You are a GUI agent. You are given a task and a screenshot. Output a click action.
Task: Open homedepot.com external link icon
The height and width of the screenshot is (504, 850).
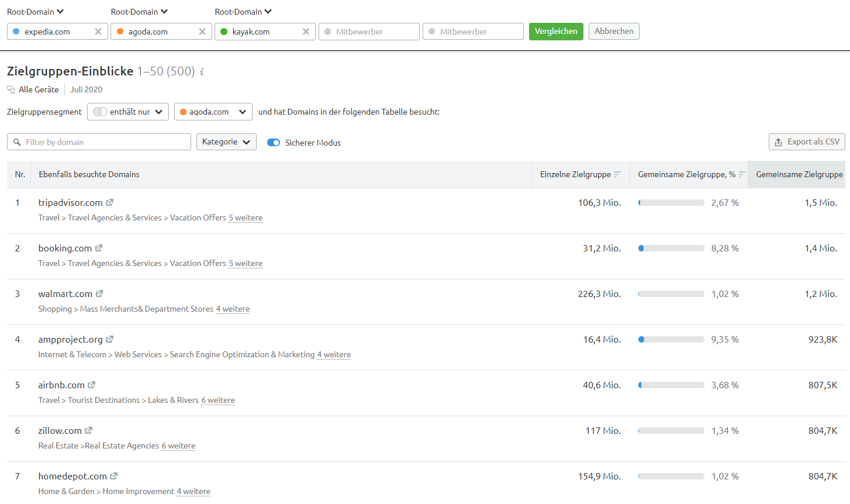click(x=114, y=476)
